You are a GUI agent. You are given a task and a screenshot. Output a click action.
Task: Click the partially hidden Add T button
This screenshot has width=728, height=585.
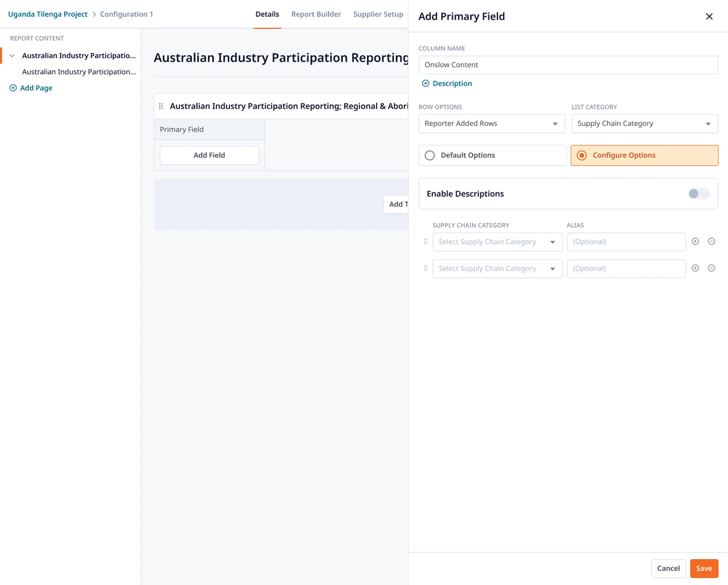coord(396,204)
